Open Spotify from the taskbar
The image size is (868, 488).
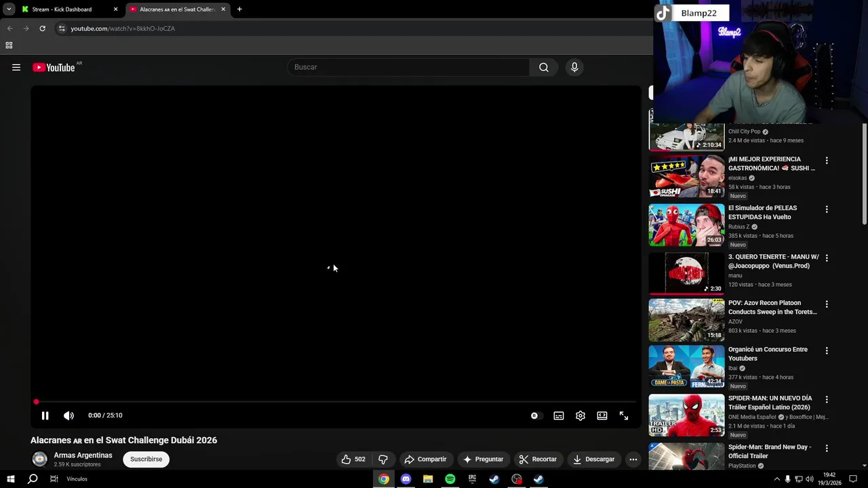(x=450, y=479)
